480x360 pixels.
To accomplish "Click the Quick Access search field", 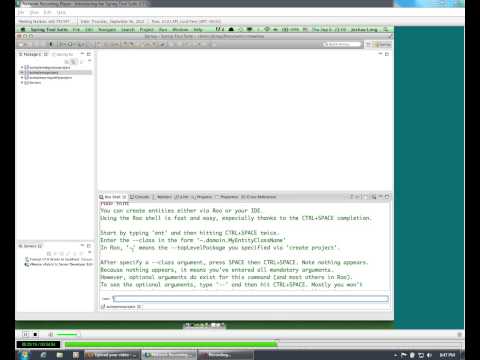I will 342,44.
